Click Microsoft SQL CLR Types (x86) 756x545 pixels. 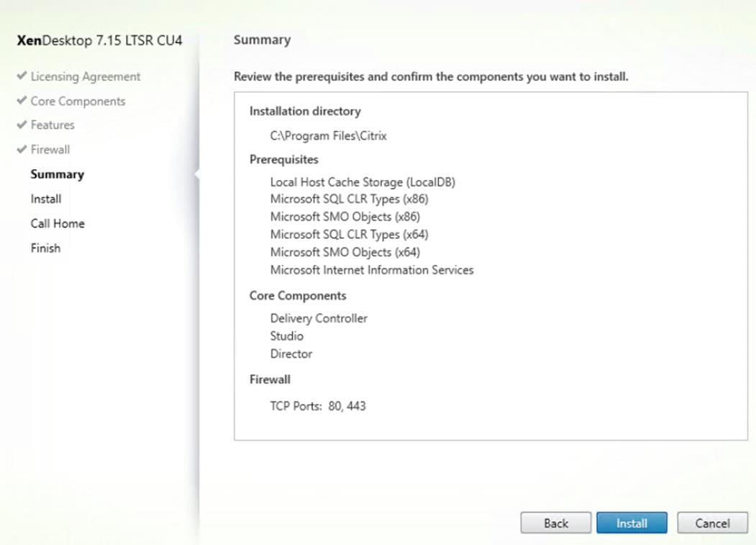[349, 199]
